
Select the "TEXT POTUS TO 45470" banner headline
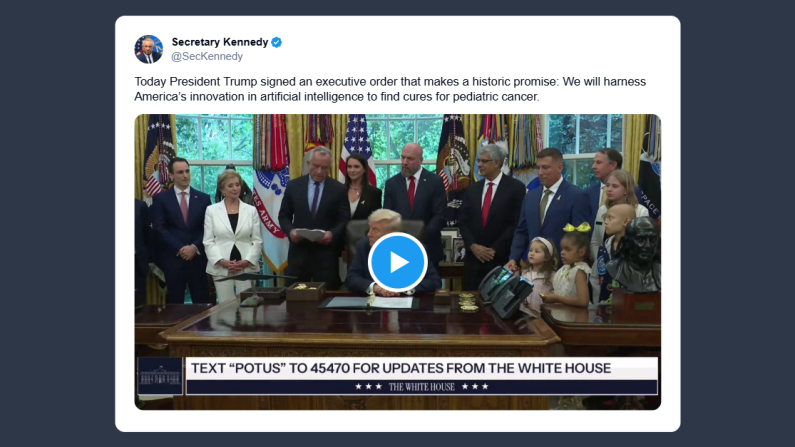(401, 368)
